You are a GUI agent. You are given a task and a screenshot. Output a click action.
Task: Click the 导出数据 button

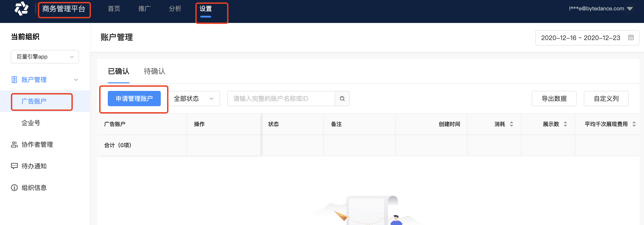coord(554,99)
